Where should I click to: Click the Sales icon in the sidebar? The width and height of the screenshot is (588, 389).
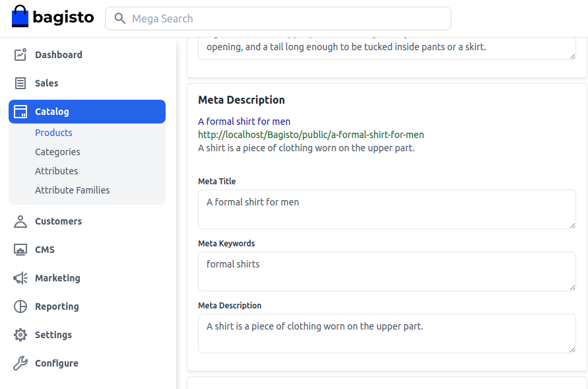20,83
